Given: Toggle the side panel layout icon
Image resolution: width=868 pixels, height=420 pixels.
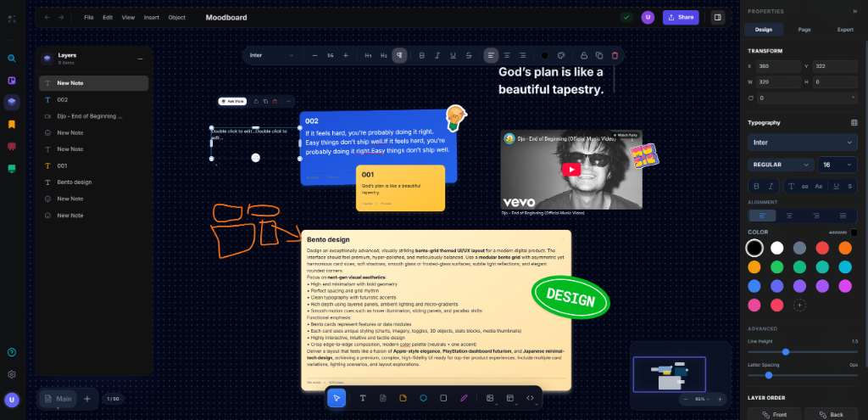Looking at the screenshot, I should pyautogui.click(x=717, y=17).
